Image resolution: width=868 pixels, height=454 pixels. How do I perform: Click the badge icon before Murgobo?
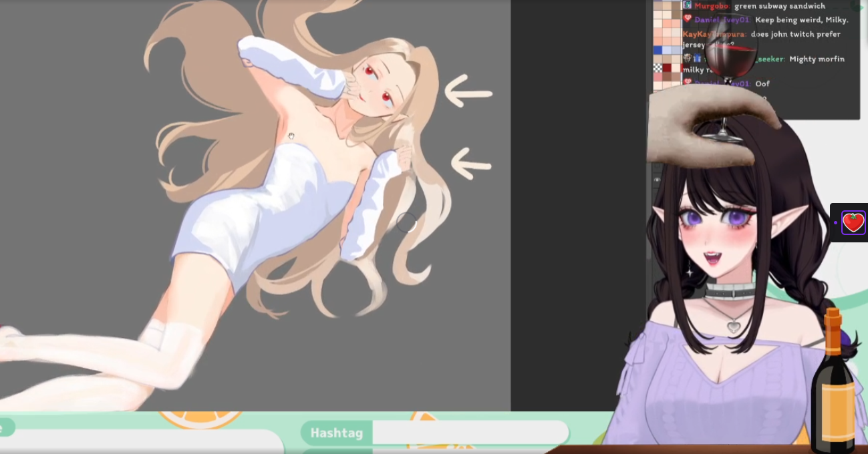(688, 5)
